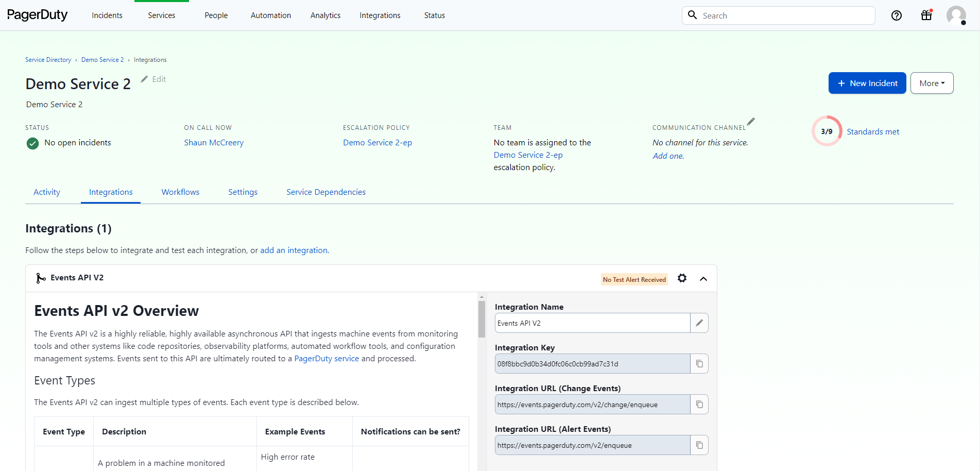Image resolution: width=980 pixels, height=471 pixels.
Task: Click the Integration Key field
Action: click(592, 364)
